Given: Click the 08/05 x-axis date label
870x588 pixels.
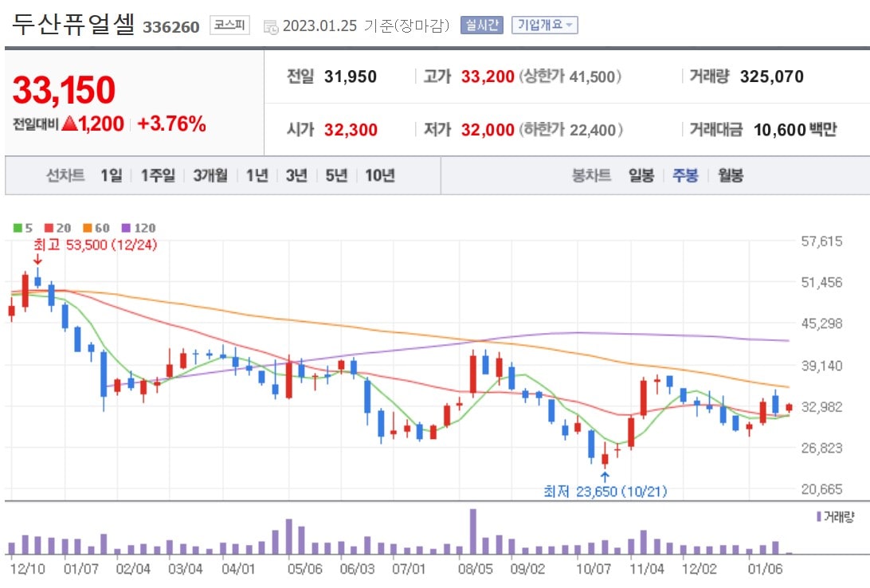Looking at the screenshot, I should click(x=476, y=569).
